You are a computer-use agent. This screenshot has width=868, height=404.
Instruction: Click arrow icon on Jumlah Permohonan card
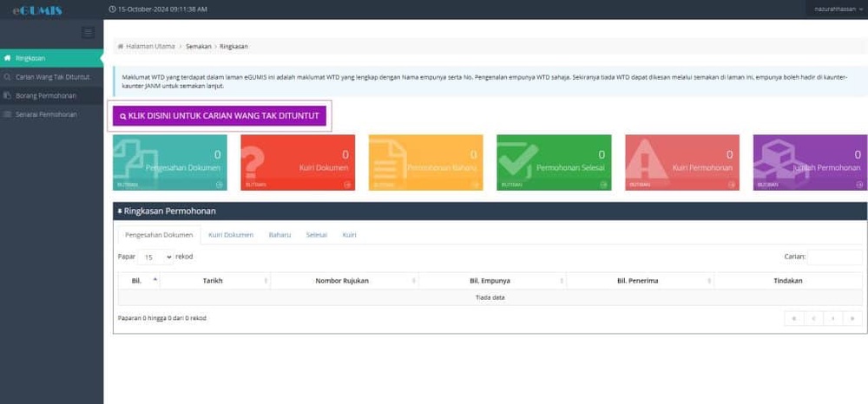pos(859,185)
